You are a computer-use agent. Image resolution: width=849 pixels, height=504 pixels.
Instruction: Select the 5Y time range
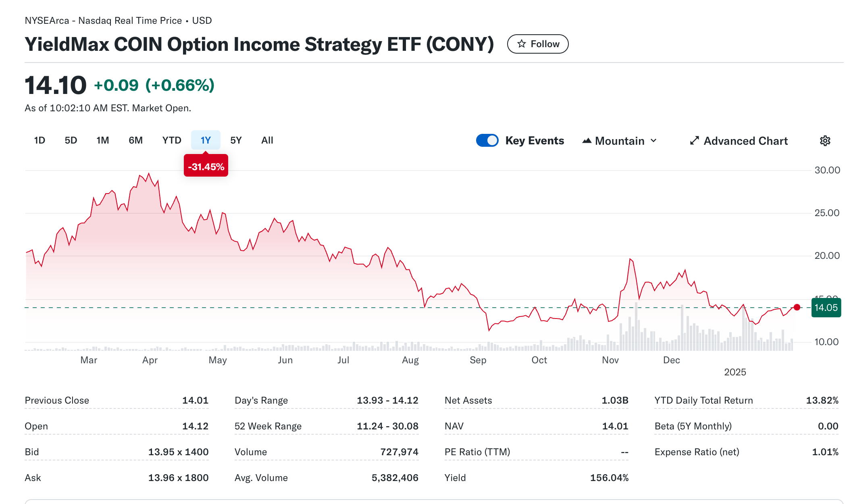point(236,140)
